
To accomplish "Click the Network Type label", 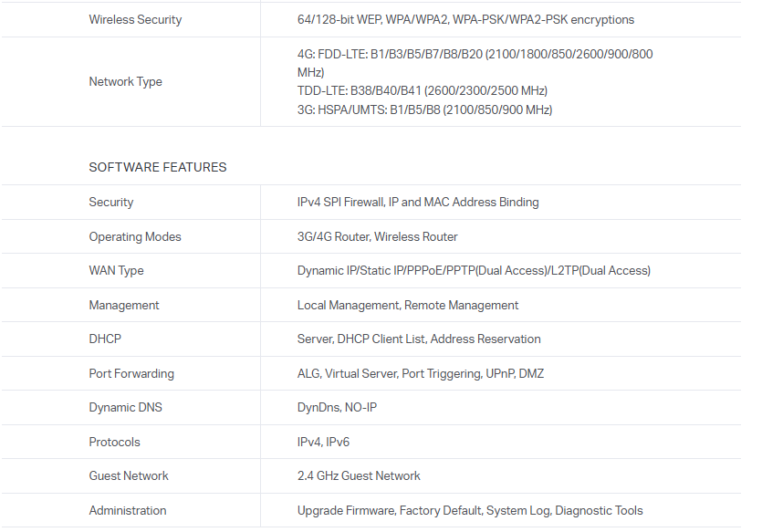I will coord(125,81).
